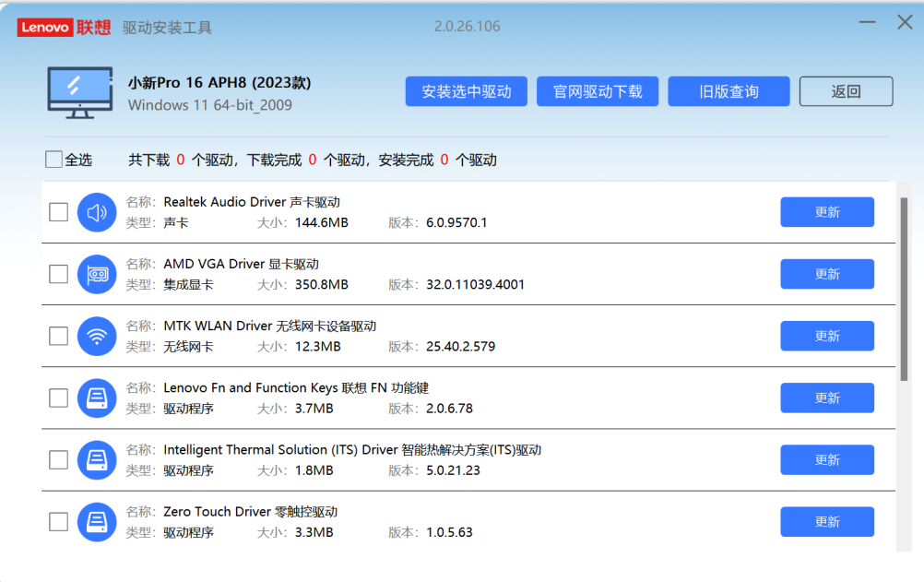Click 更新 for Lenovo Fn Keys

[827, 398]
